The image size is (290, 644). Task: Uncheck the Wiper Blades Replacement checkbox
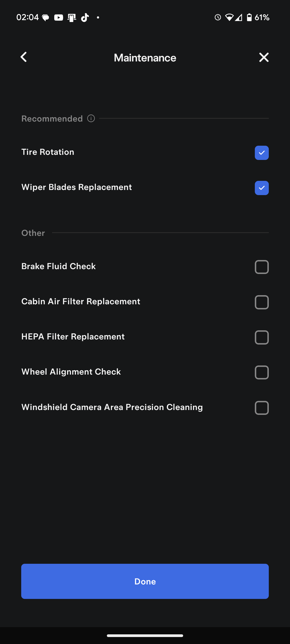262,188
